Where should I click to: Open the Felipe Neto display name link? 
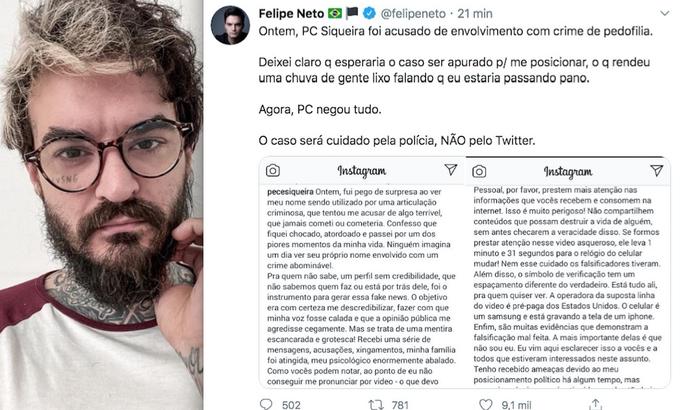(x=297, y=13)
